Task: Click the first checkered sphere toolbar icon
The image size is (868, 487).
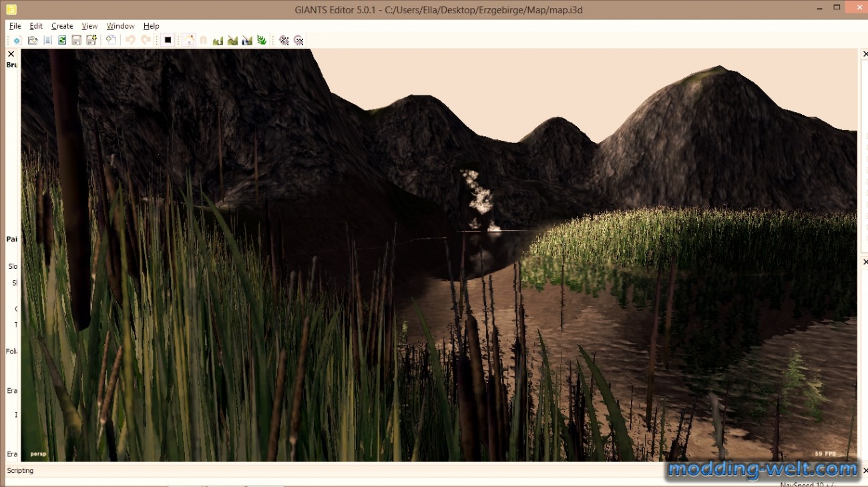Action: coord(284,41)
